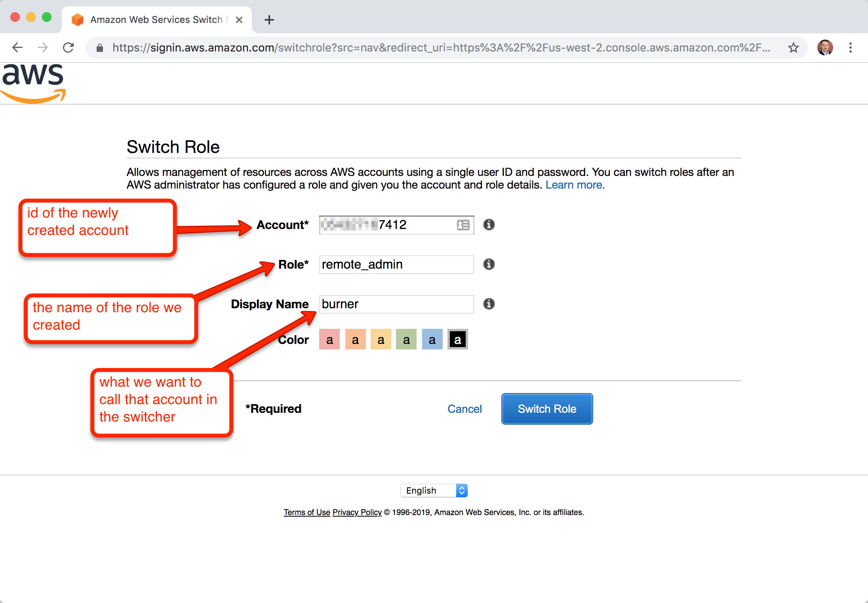
Task: Click the contact card icon in Account field
Action: (463, 225)
